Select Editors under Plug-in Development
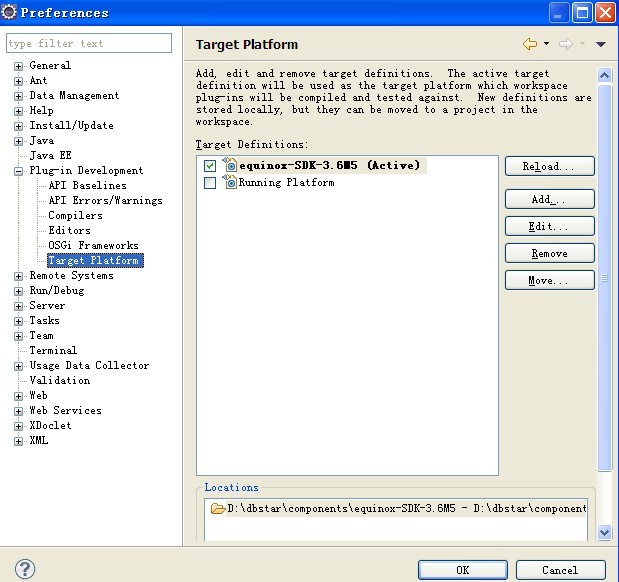Screen dimensions: 619x582 click(69, 230)
